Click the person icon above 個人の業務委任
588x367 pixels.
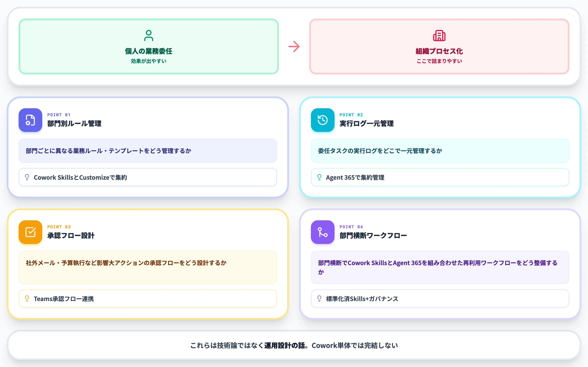pyautogui.click(x=149, y=36)
